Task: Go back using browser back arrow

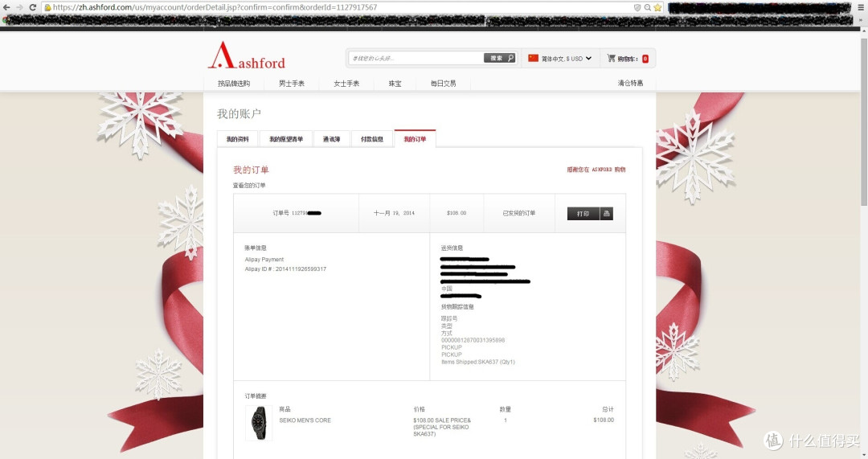Action: (x=6, y=7)
